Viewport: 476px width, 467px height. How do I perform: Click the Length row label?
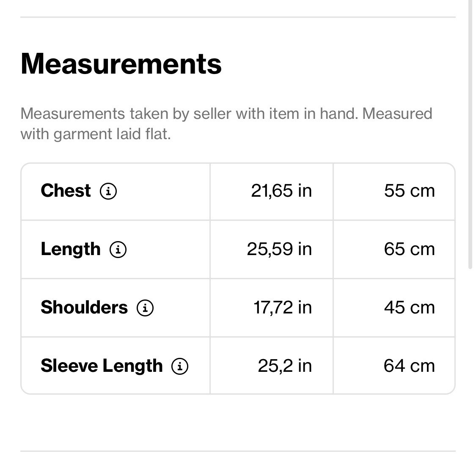[70, 250]
